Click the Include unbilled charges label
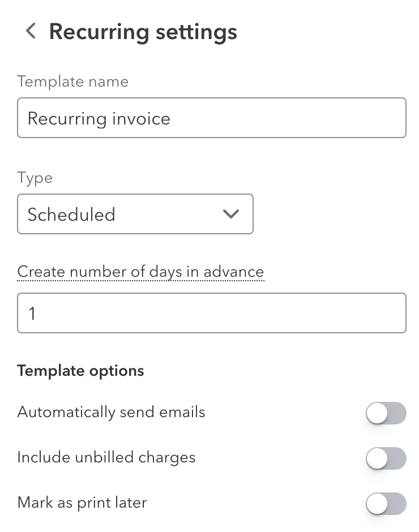Viewport: 419px width, 532px height. pos(106,457)
